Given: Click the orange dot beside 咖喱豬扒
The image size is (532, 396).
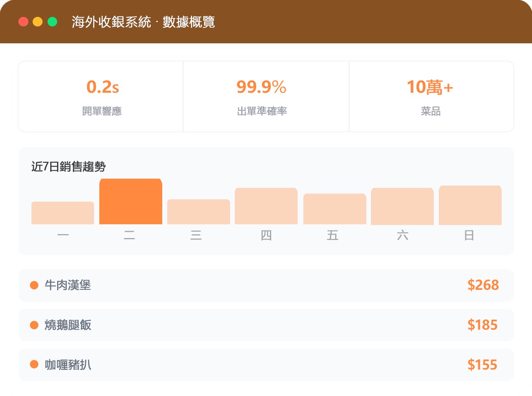Looking at the screenshot, I should point(34,365).
